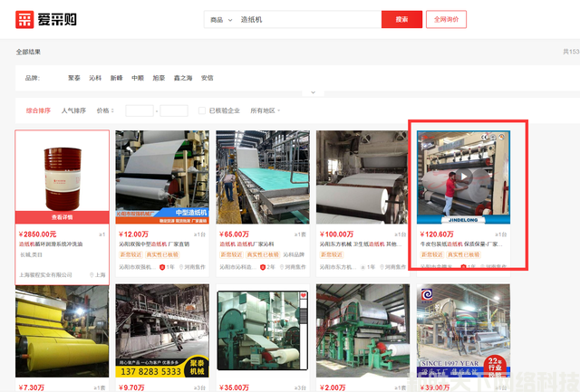The height and width of the screenshot is (392, 580).
Task: Click the minimum price input field
Action: pyautogui.click(x=139, y=110)
